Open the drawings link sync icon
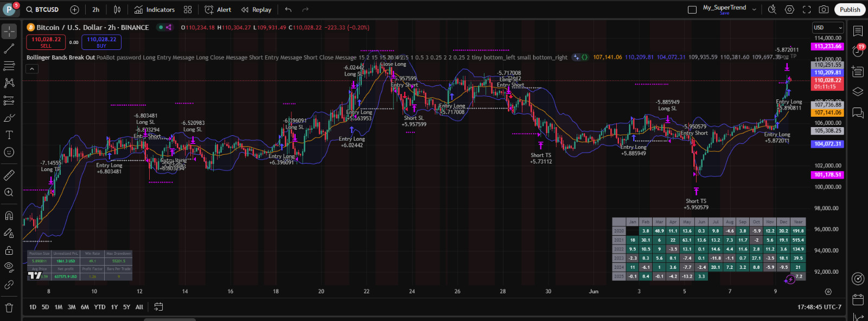 (9, 285)
